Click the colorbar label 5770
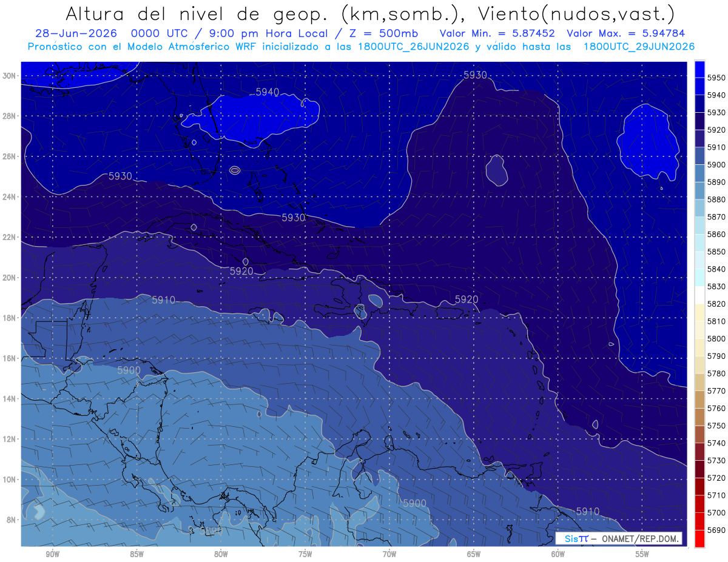 [x=716, y=391]
